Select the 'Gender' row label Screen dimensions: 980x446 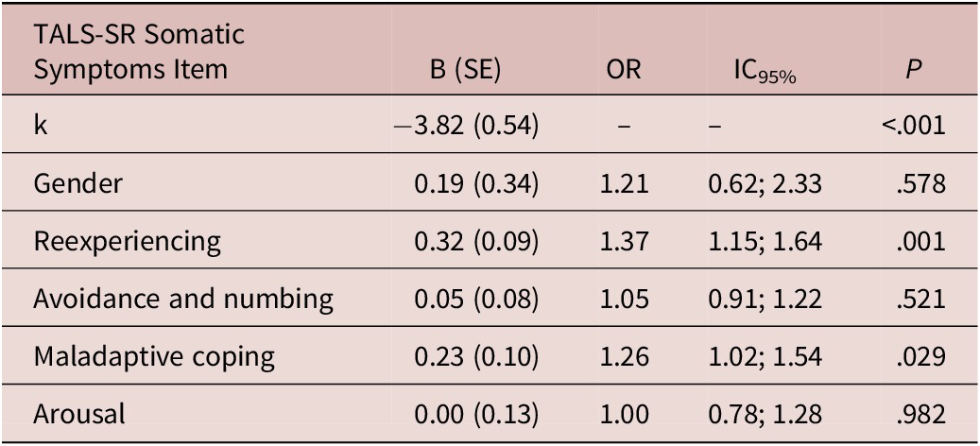pyautogui.click(x=77, y=183)
